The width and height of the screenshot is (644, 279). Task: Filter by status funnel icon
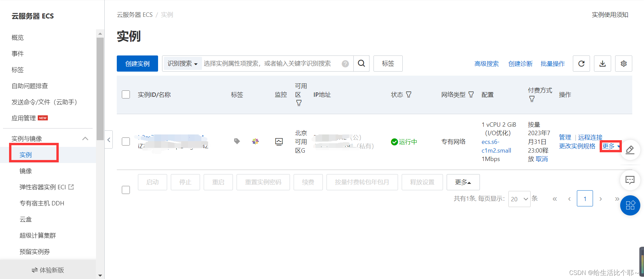[408, 94]
